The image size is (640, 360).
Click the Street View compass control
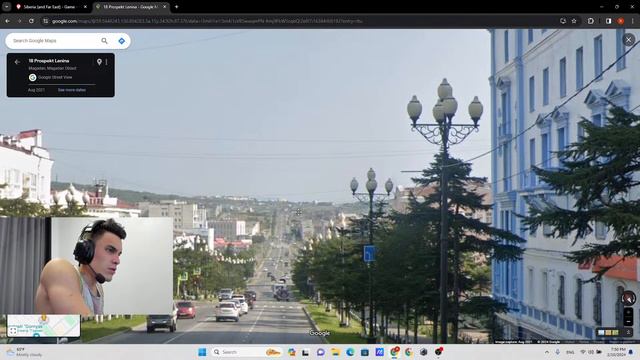[x=628, y=298]
